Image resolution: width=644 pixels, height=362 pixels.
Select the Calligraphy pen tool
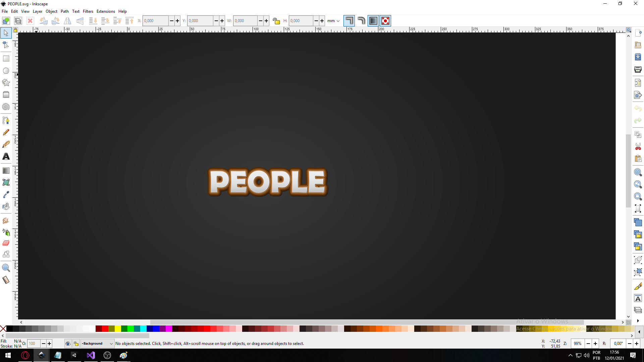(6, 144)
